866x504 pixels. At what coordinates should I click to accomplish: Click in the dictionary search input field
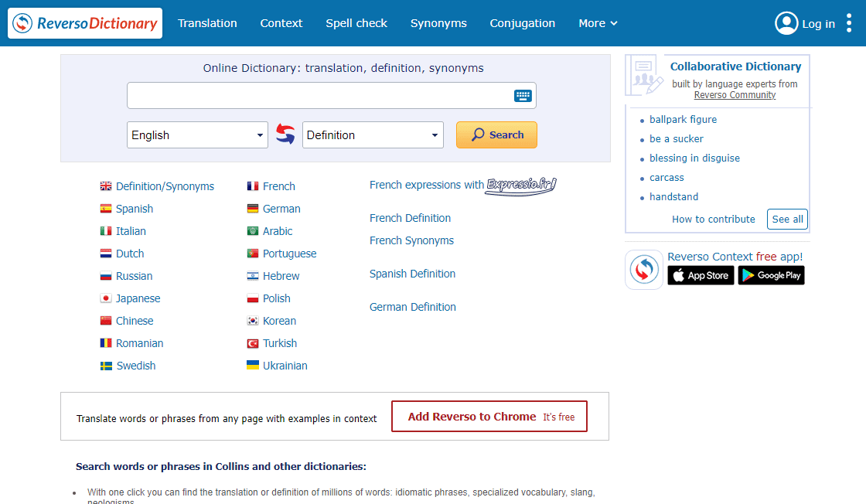point(332,96)
